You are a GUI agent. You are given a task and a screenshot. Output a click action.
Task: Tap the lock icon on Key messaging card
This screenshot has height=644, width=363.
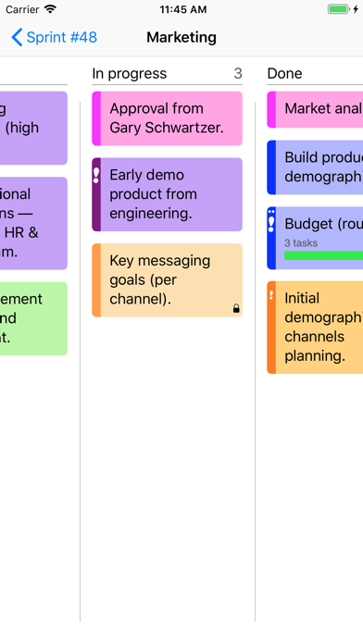pos(236,308)
